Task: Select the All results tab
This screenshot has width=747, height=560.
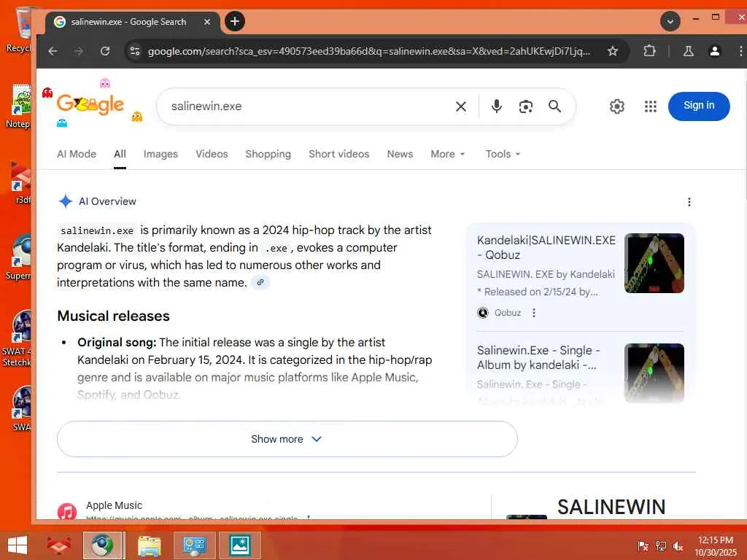Action: [120, 154]
